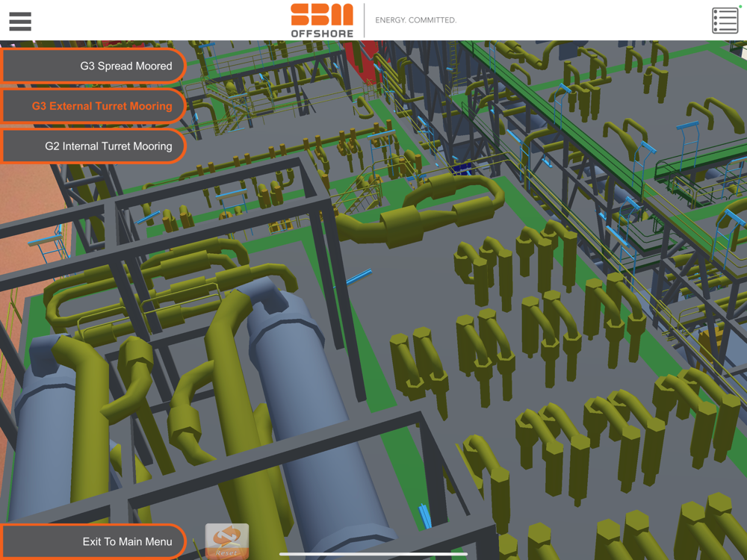Screen dimensions: 747x560
Task: Click the Energy. Committed. tagline
Action: [415, 20]
